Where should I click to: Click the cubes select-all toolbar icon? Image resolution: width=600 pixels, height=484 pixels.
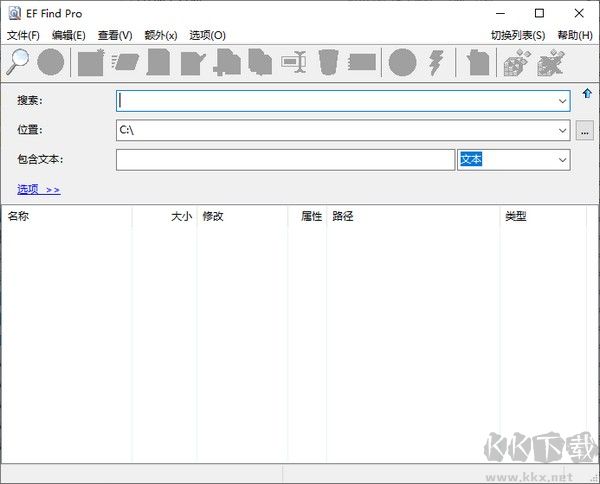pos(517,62)
